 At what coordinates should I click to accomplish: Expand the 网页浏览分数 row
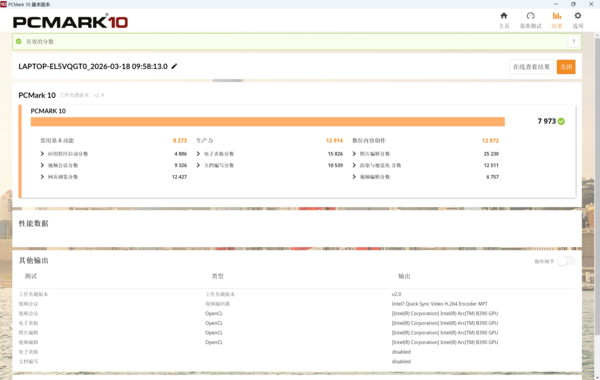[42, 177]
